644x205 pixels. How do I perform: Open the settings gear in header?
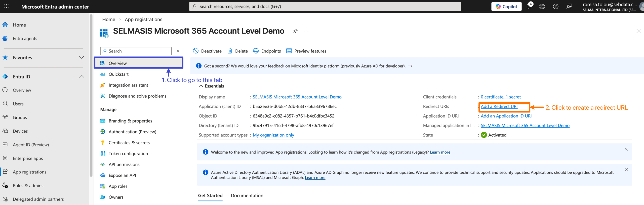(x=542, y=7)
